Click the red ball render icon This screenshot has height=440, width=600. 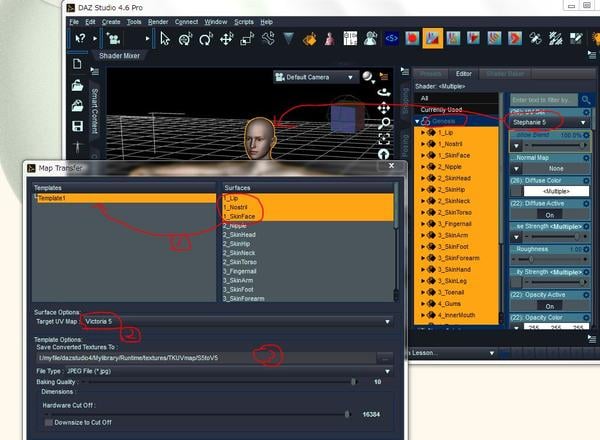tap(412, 38)
